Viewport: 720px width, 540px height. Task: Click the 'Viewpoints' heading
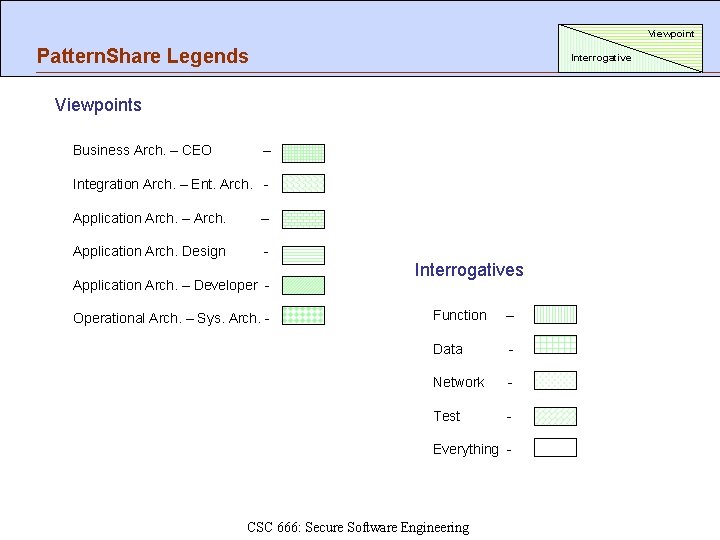(98, 105)
